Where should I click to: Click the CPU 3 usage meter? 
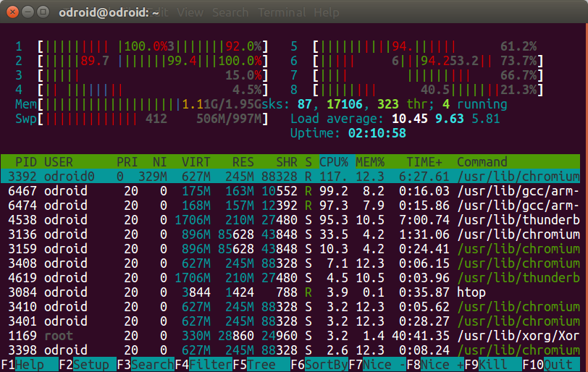[153, 75]
